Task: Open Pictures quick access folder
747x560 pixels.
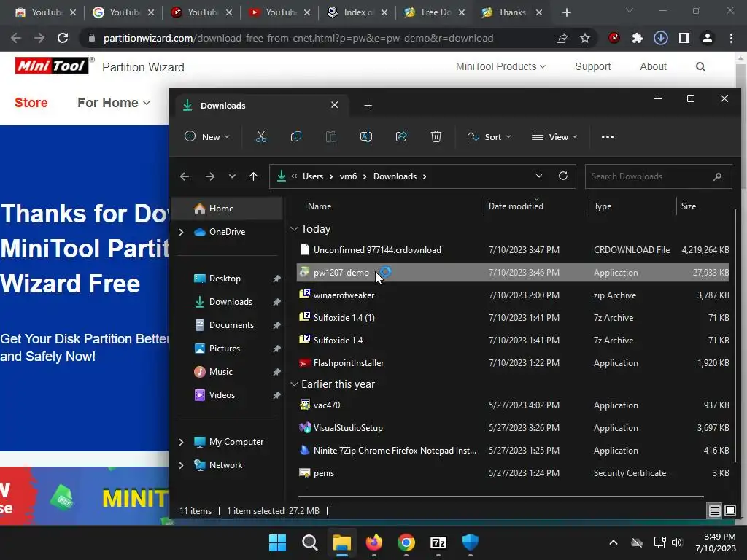Action: click(225, 349)
